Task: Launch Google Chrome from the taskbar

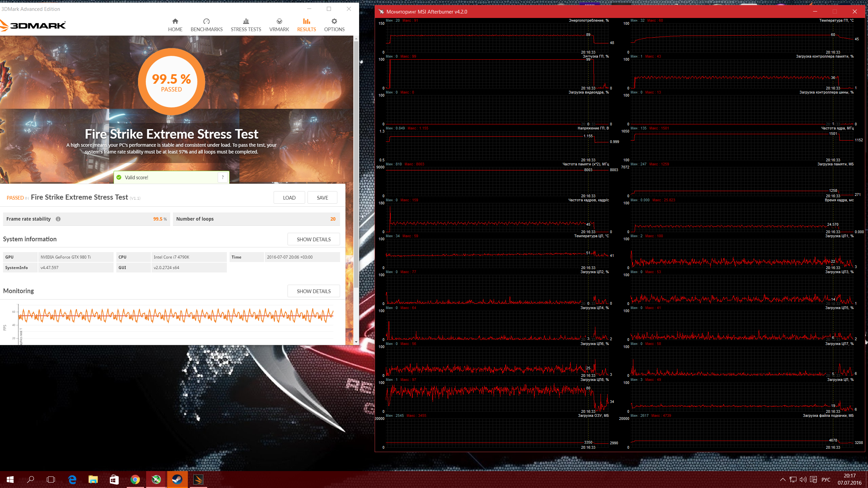Action: 135,479
